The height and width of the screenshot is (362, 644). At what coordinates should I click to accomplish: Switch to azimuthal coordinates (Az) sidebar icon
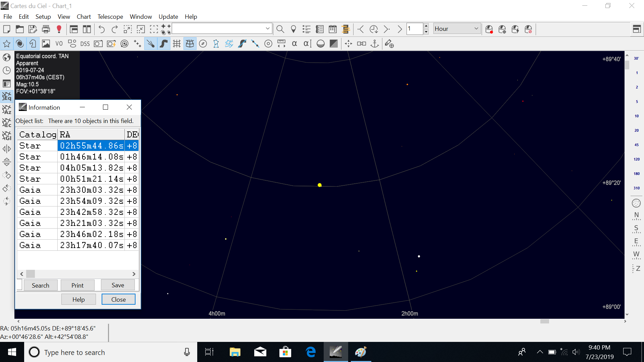(x=7, y=110)
